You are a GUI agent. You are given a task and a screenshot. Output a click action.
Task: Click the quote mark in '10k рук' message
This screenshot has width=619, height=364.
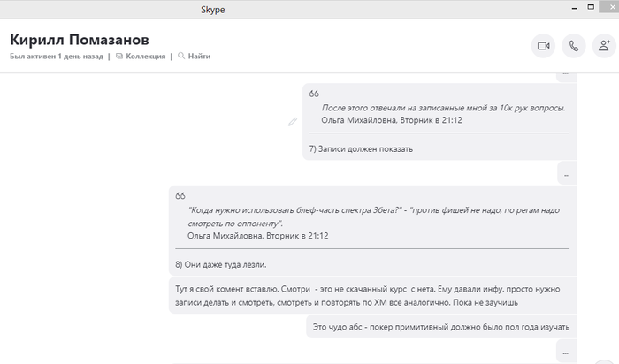tap(314, 93)
